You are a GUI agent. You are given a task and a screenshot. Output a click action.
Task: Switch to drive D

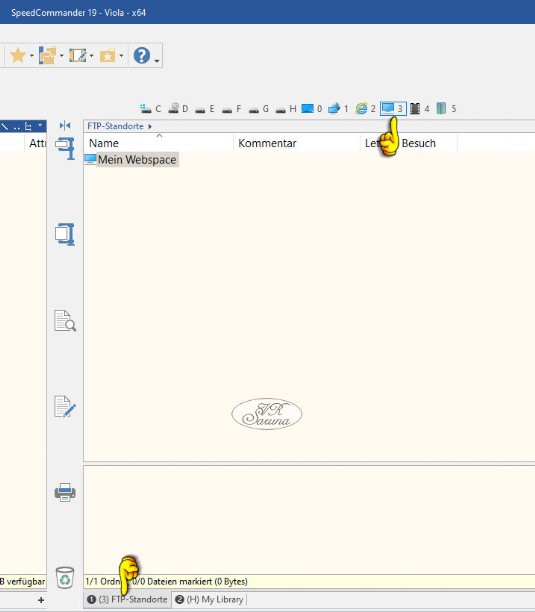coord(178,109)
